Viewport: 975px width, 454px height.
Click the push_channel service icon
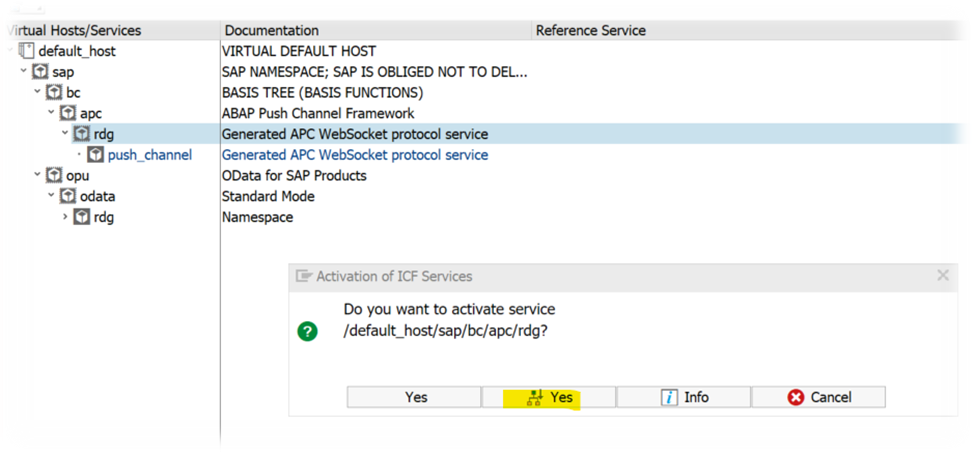pyautogui.click(x=95, y=155)
